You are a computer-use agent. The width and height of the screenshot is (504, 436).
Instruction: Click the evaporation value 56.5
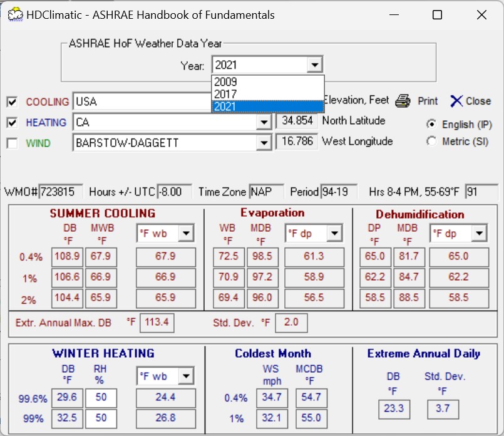point(314,298)
